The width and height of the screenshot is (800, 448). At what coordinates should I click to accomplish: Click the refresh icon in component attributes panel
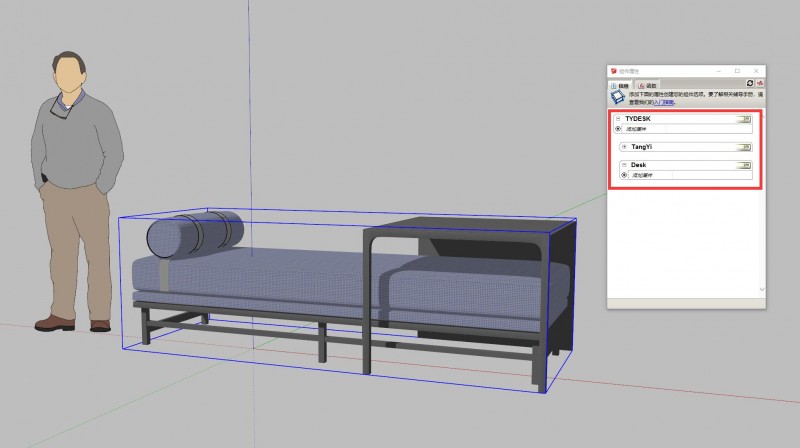[750, 83]
